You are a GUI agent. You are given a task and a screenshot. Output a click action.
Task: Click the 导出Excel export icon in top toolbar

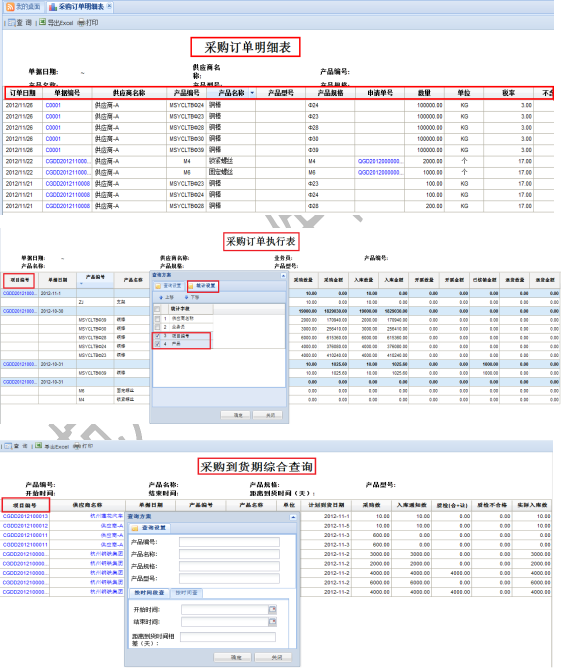coord(42,22)
